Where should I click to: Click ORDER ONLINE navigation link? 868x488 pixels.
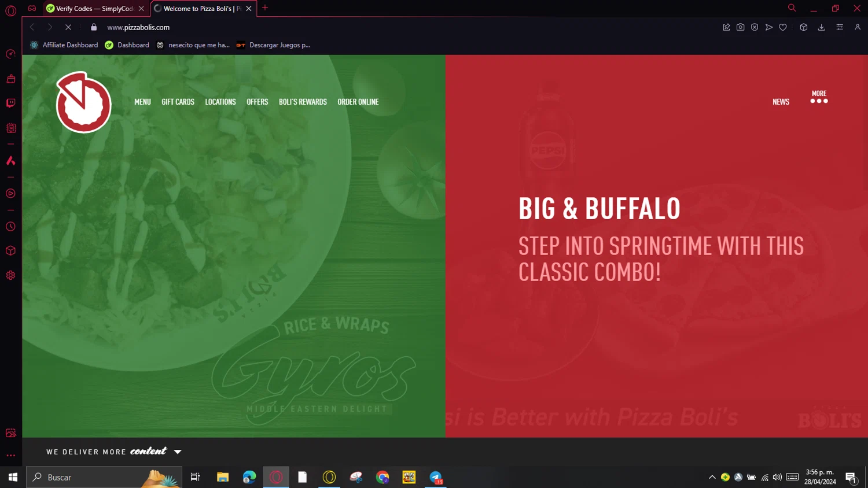point(358,102)
